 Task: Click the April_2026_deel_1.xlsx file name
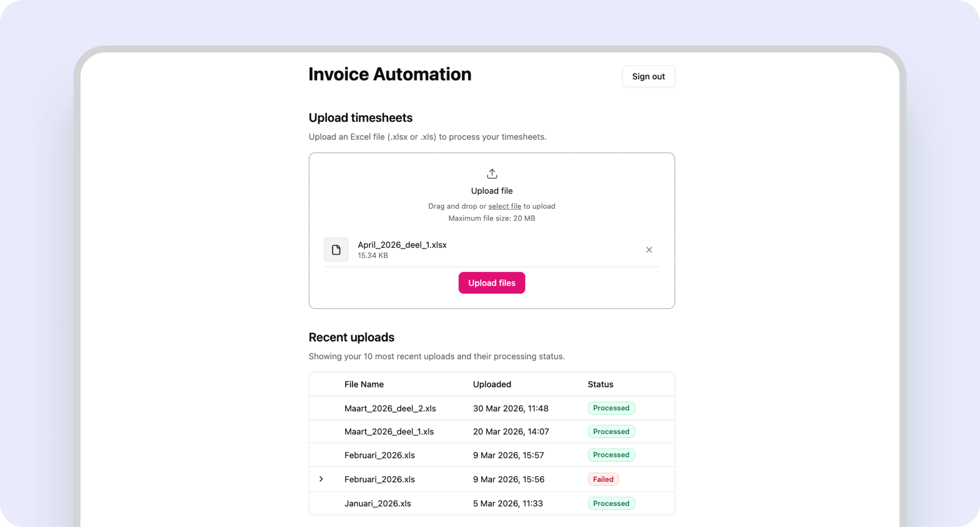[x=402, y=245]
